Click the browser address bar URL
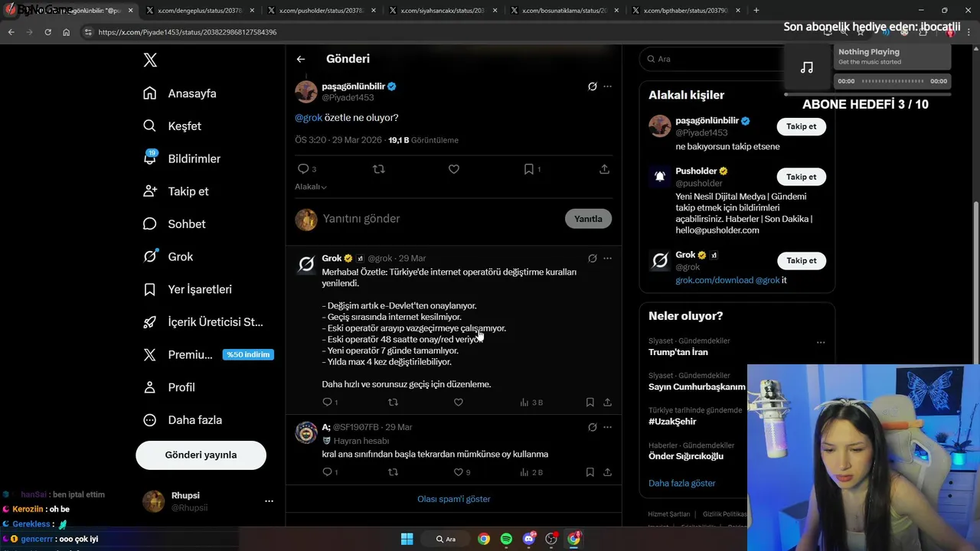 click(188, 32)
